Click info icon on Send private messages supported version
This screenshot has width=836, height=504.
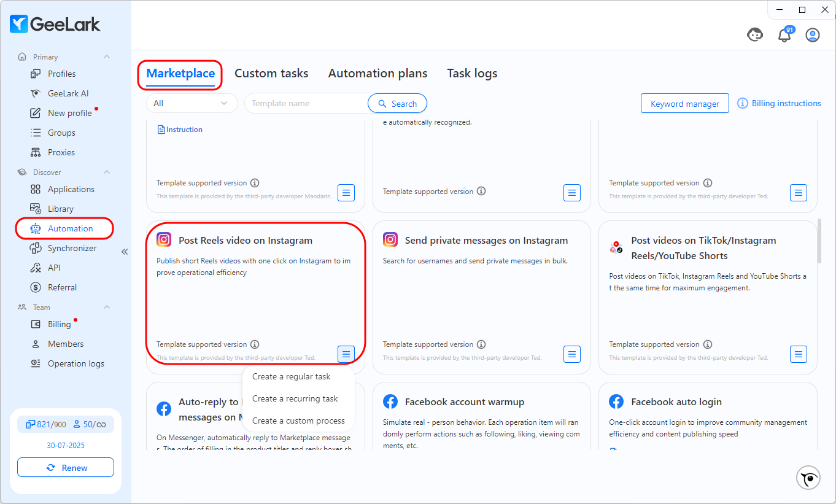pos(481,344)
